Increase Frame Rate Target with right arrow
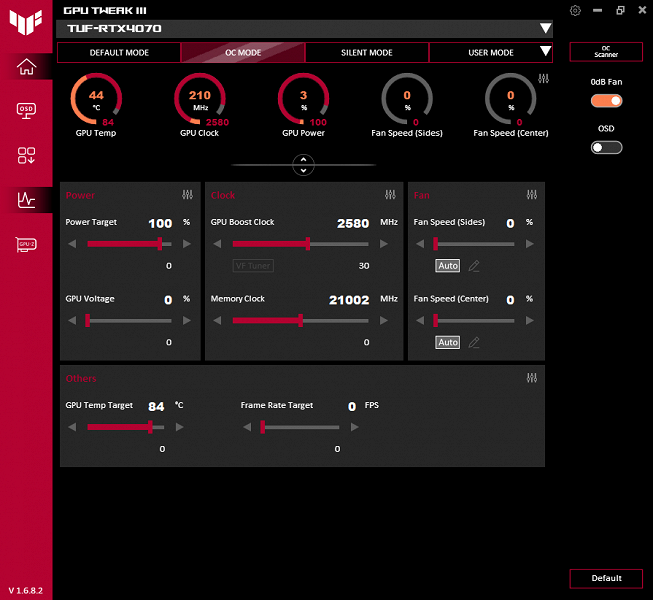The width and height of the screenshot is (653, 600). [x=354, y=427]
